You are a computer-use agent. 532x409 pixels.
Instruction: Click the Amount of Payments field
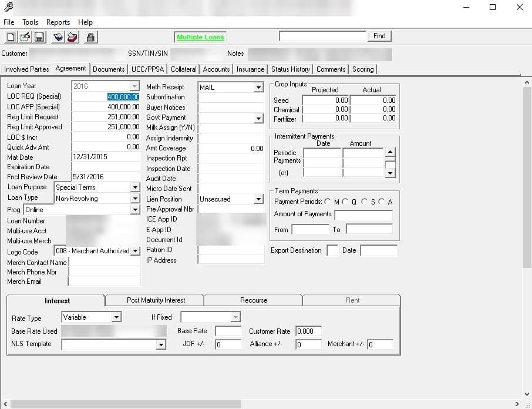pos(363,214)
